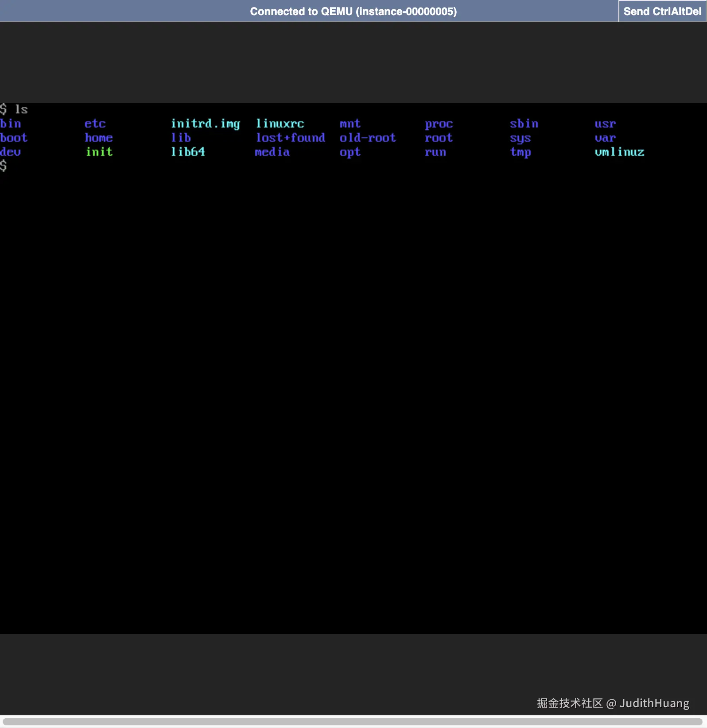Click the 'etc' directory entry
Viewport: 707px width, 728px height.
click(95, 124)
